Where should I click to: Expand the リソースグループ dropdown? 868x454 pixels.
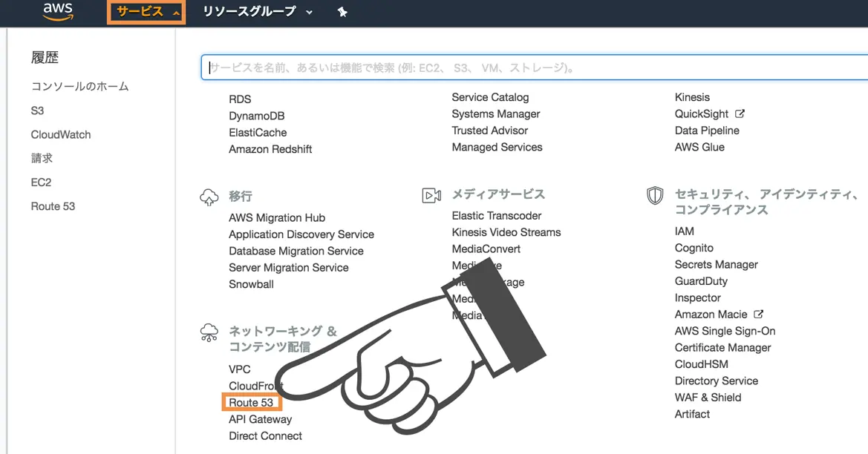pos(258,12)
